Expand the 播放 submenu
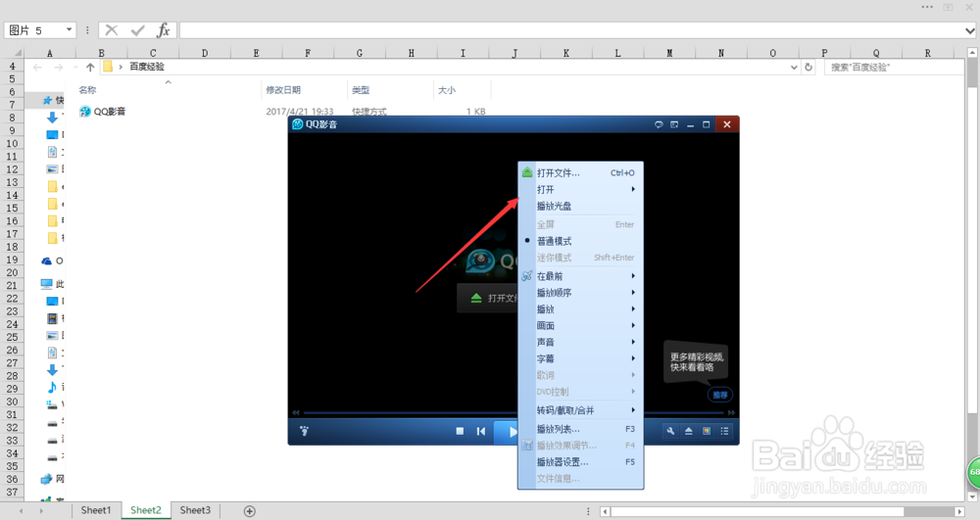Screen dimensions: 980x520 [580, 309]
